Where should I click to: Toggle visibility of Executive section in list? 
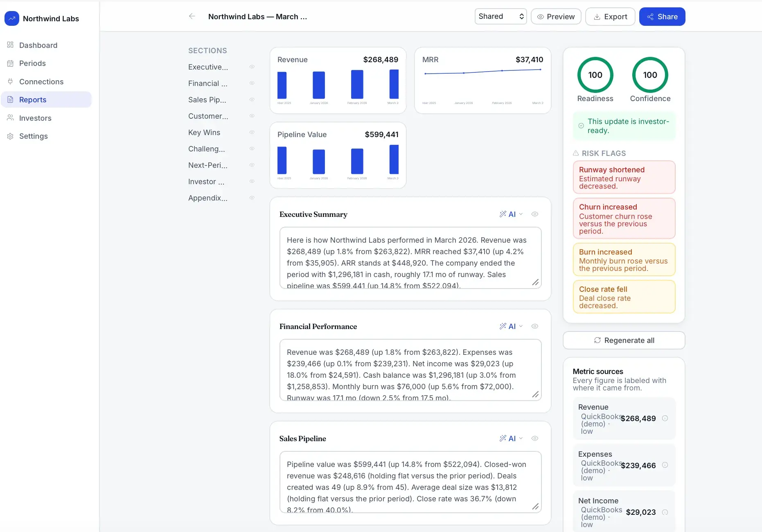click(x=252, y=67)
